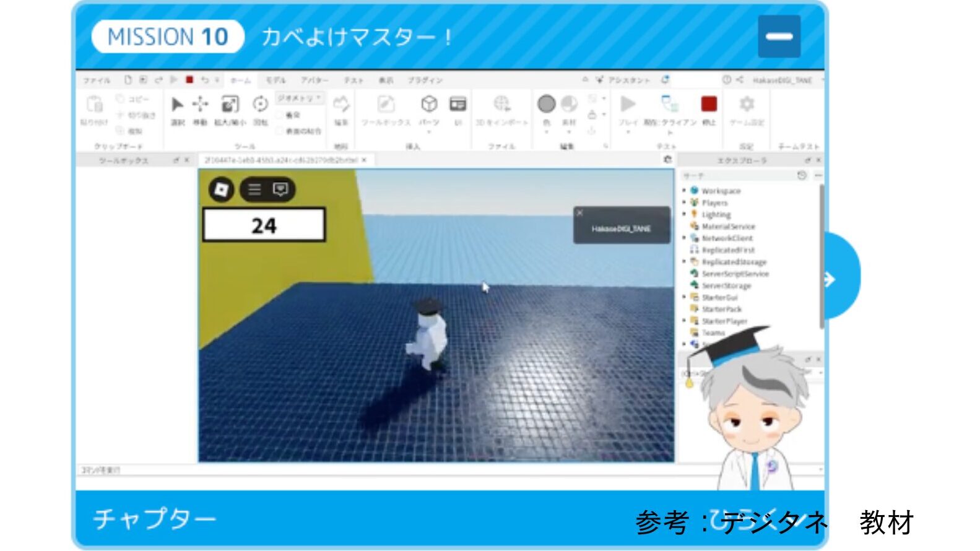The width and height of the screenshot is (980, 551).
Task: Expand the StarterPlayer tree node
Action: [x=684, y=321]
